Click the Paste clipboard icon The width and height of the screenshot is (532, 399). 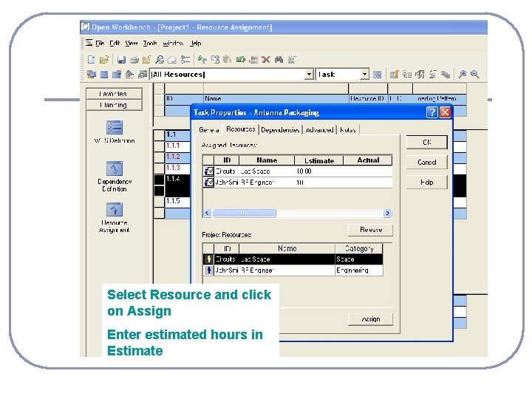228,60
